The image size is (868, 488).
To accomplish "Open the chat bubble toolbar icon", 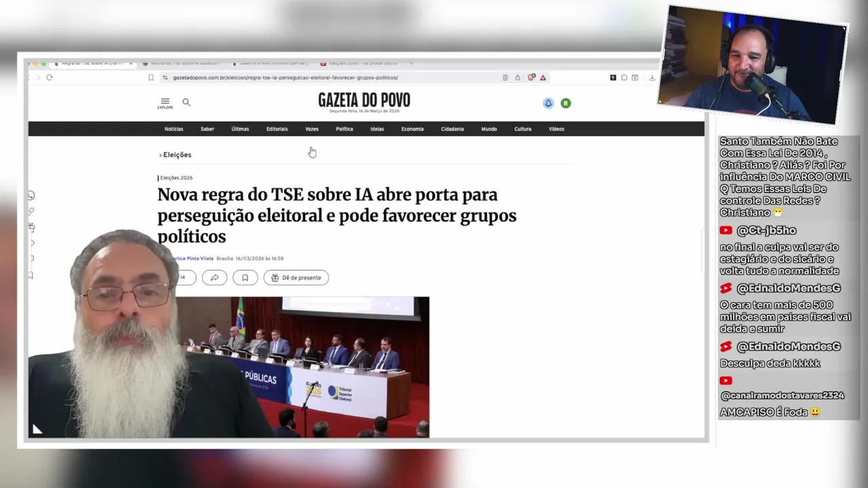I will click(624, 77).
